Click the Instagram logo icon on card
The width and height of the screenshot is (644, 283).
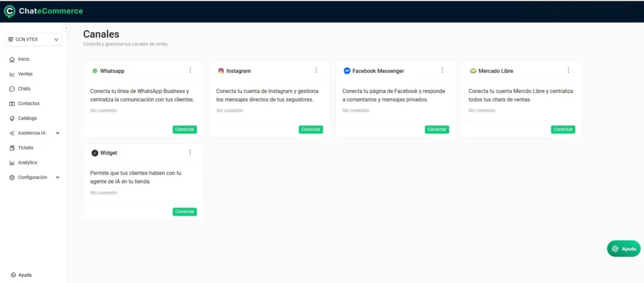point(221,70)
